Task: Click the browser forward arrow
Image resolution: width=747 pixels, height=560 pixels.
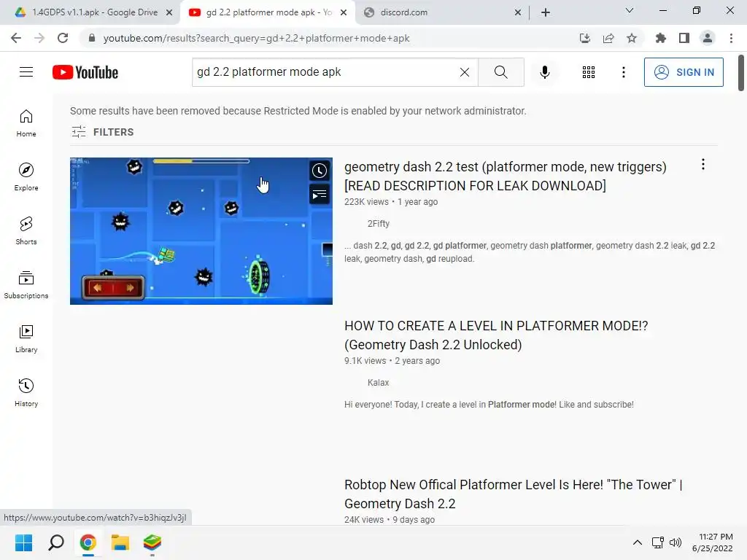Action: click(x=39, y=38)
